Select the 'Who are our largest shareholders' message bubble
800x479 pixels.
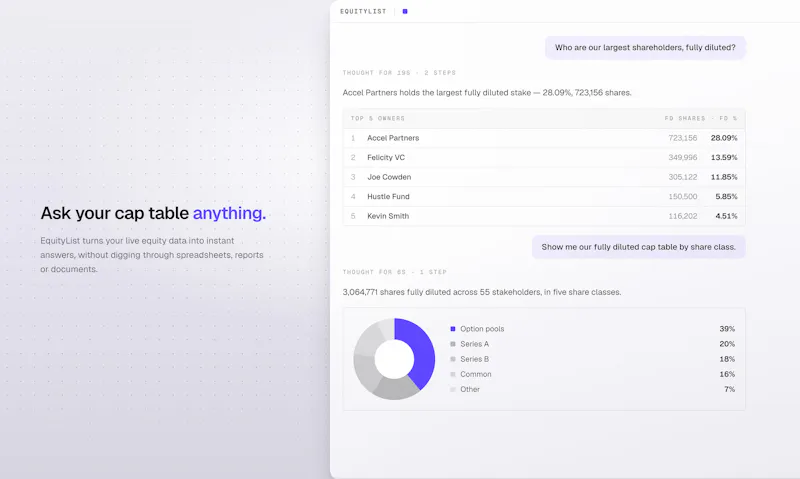click(x=645, y=47)
